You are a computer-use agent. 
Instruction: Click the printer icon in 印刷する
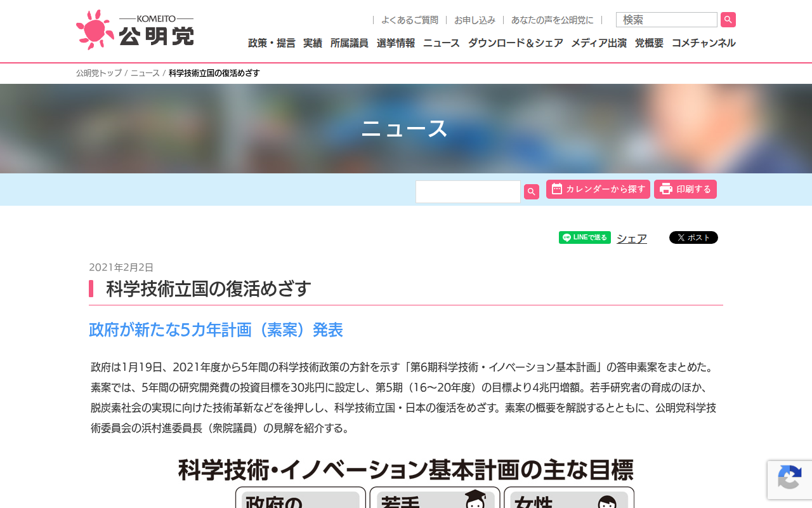665,189
